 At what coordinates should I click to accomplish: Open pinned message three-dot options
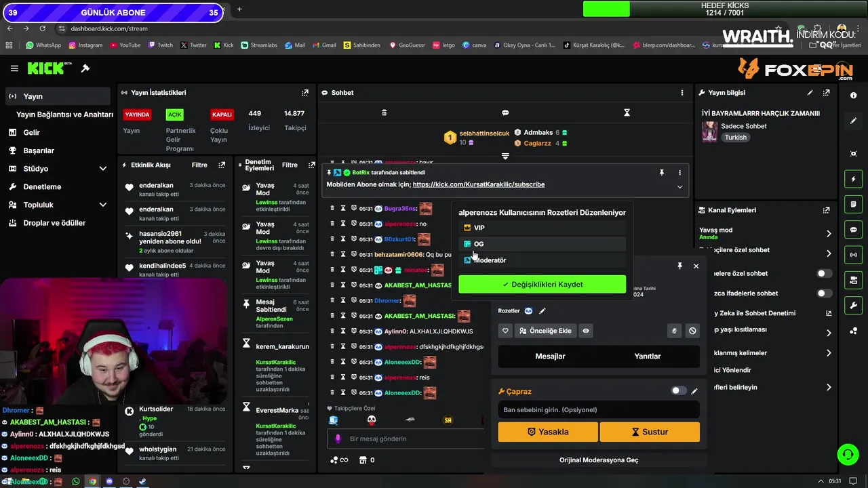(679, 173)
